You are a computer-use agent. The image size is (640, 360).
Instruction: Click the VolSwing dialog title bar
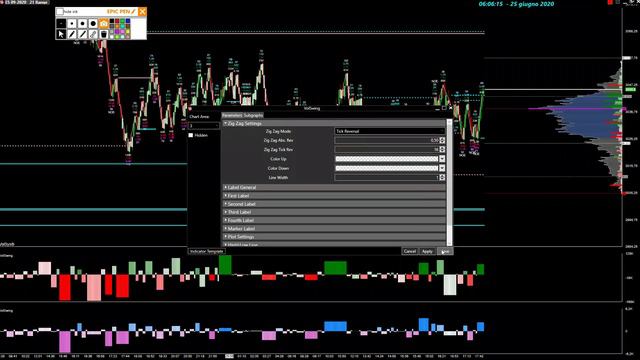pos(312,109)
